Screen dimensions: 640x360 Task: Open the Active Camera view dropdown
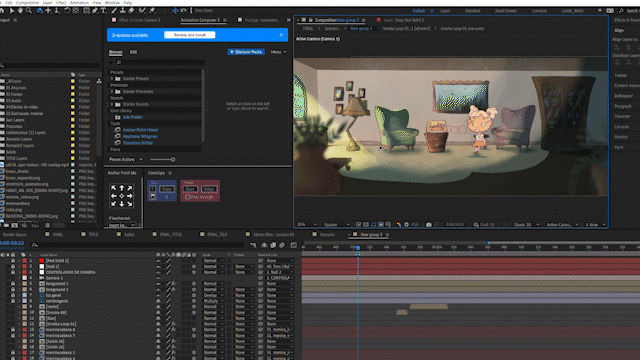pos(562,224)
